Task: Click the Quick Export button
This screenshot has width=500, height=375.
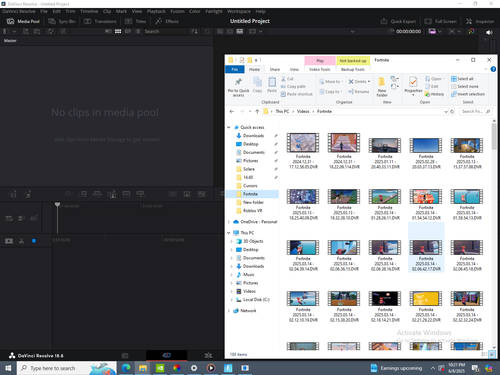Action: coord(398,21)
